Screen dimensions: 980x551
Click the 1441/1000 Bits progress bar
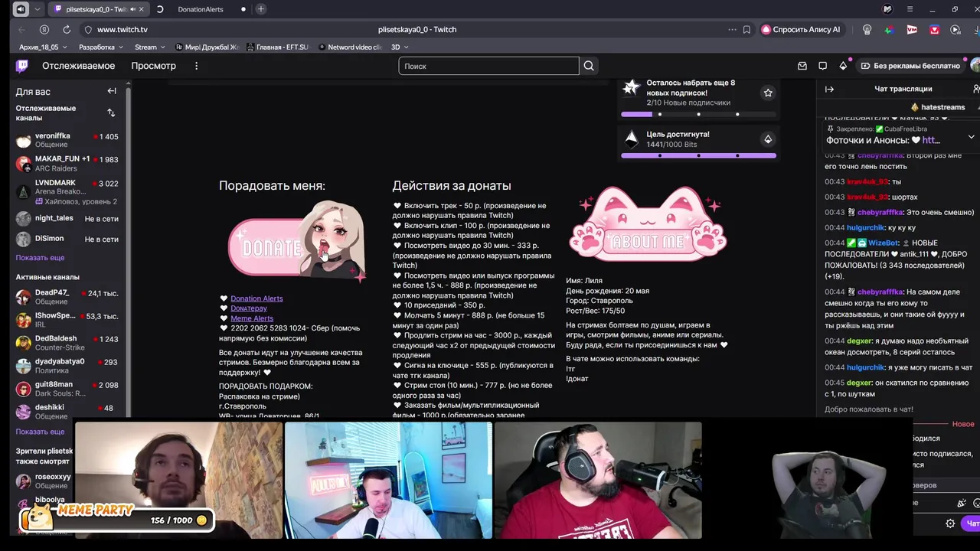coord(698,155)
